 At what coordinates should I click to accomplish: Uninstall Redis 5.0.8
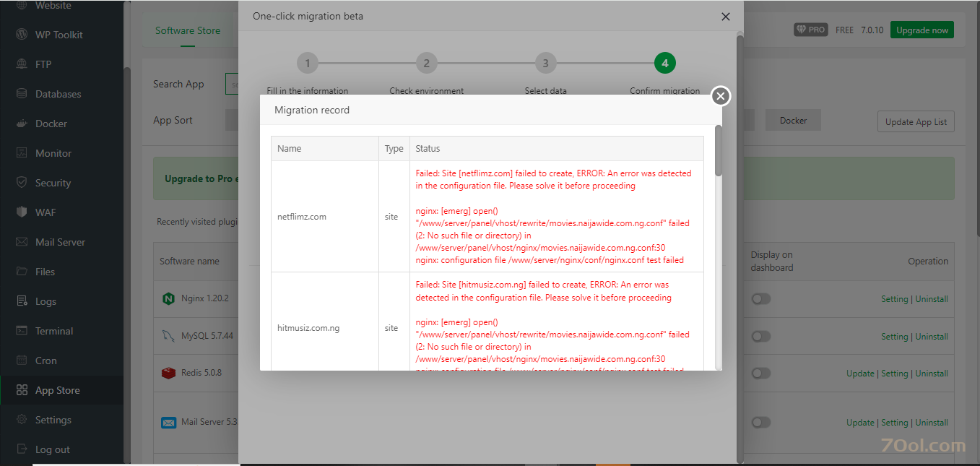(x=932, y=374)
